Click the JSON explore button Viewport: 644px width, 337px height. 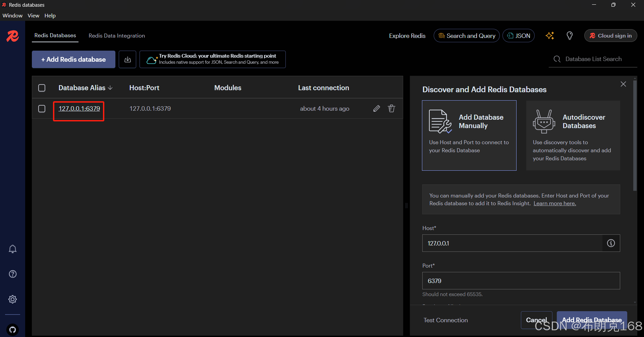click(x=518, y=36)
